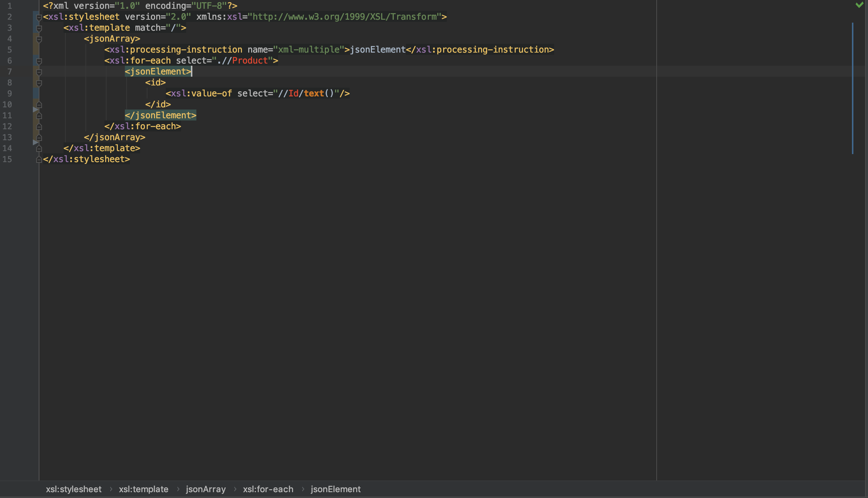Image resolution: width=868 pixels, height=498 pixels.
Task: Click the blue change stripe on scrollbar
Action: (853, 88)
